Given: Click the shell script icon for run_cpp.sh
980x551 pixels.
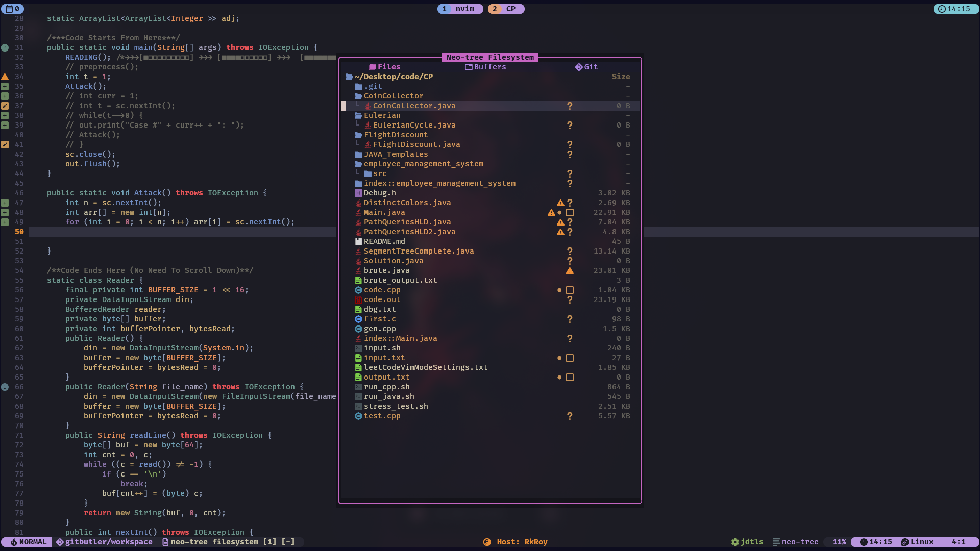Looking at the screenshot, I should click(358, 387).
